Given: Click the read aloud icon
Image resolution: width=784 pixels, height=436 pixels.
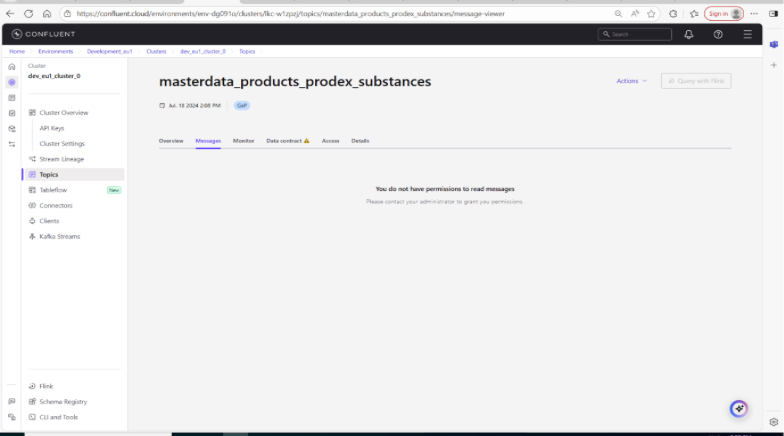Looking at the screenshot, I should click(x=635, y=14).
